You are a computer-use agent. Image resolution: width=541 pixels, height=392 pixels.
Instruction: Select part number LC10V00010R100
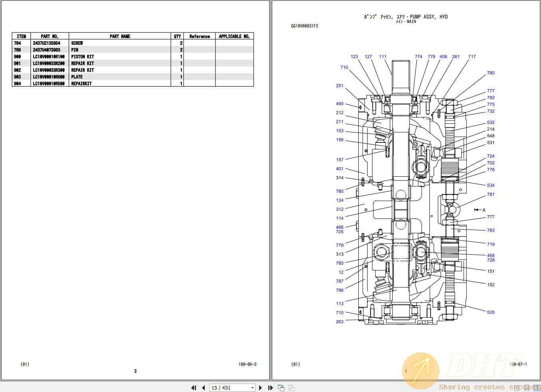tap(48, 57)
